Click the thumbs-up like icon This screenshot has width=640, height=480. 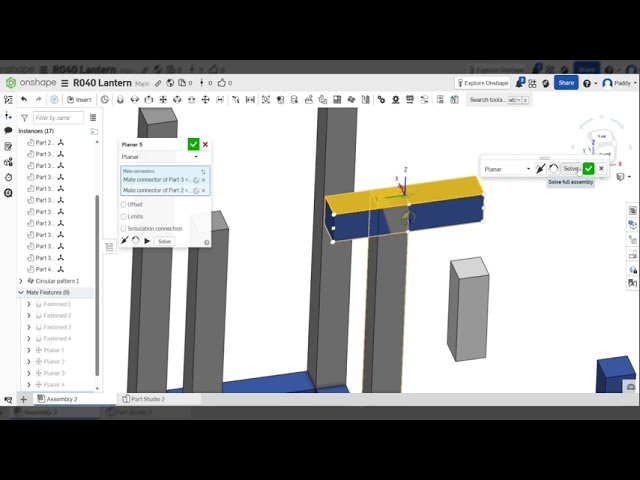pos(222,83)
